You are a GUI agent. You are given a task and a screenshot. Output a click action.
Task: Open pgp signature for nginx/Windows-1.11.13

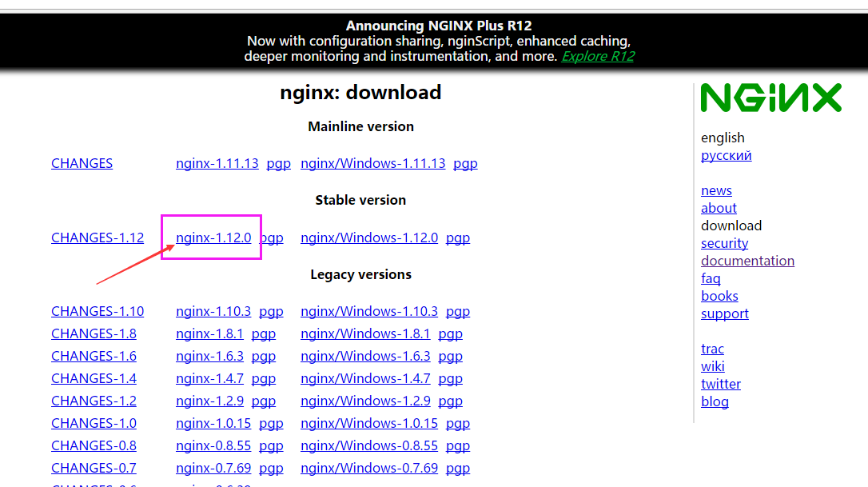pos(465,164)
